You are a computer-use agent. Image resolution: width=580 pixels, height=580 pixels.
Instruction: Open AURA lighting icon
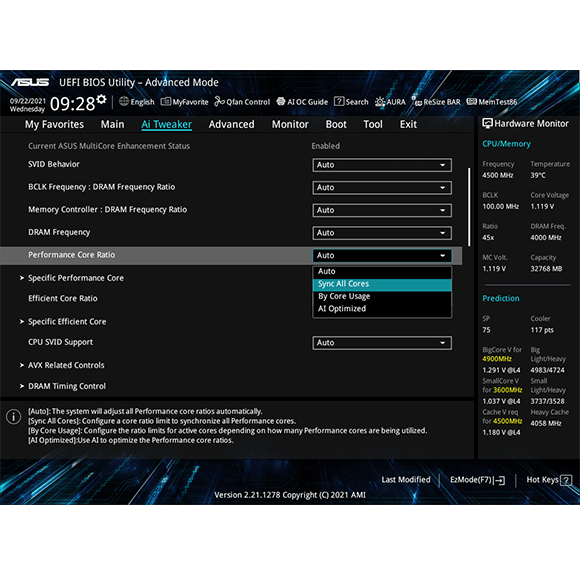coord(380,102)
